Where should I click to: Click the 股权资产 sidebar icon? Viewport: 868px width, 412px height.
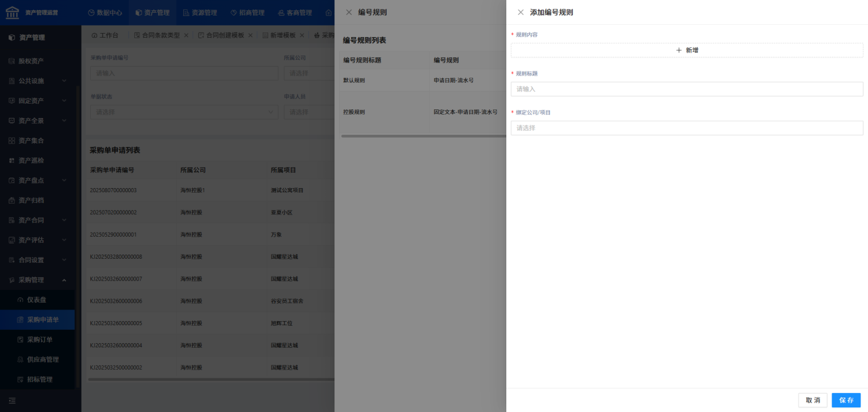[12, 61]
